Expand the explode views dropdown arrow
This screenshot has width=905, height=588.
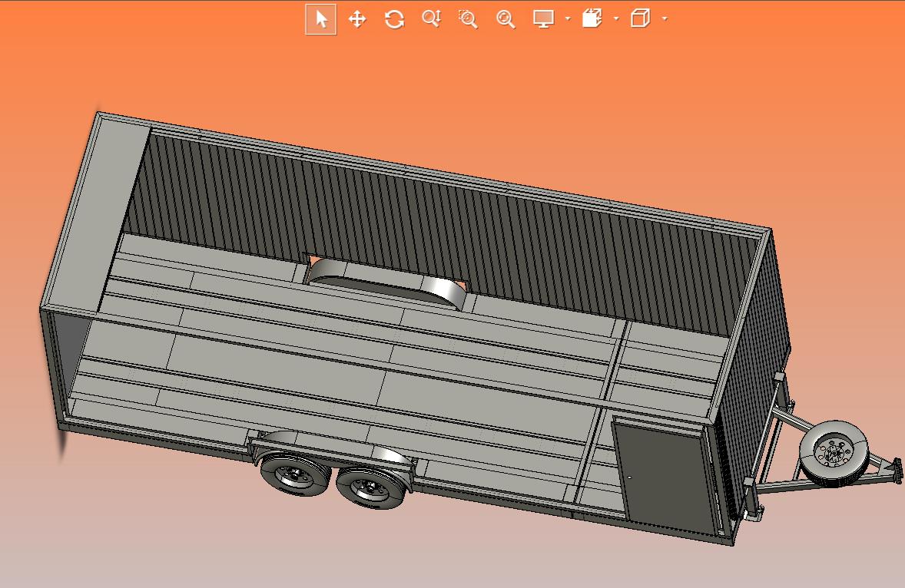coord(616,19)
